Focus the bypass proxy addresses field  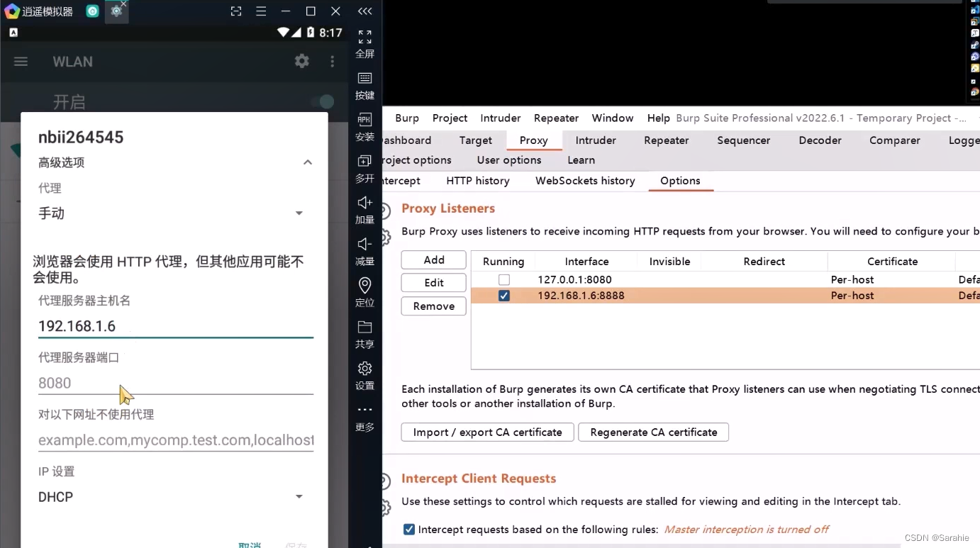(x=176, y=440)
